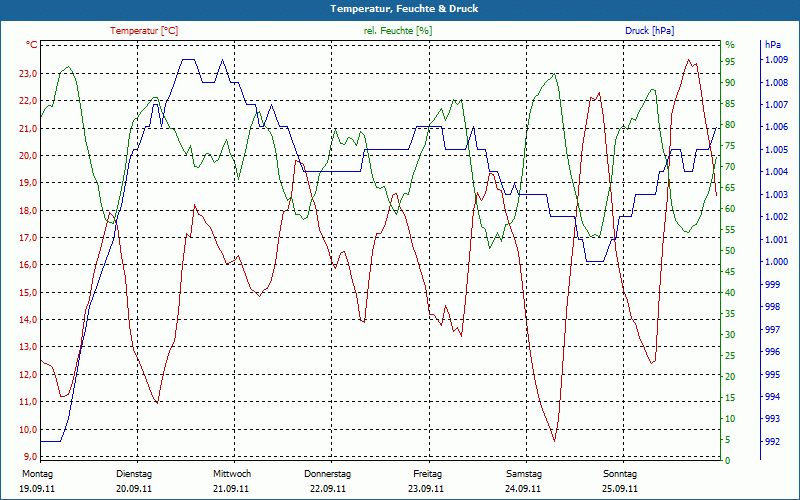Viewport: 800px width, 500px height.
Task: Click the '50' humidity axis value
Action: coord(730,251)
